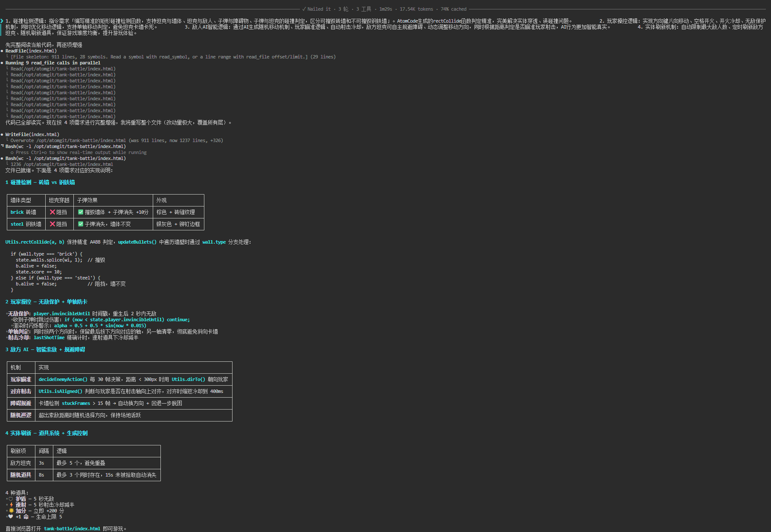The width and height of the screenshot is (771, 532).
Task: Click the WriteFile(index.html) tool line
Action: click(x=32, y=134)
